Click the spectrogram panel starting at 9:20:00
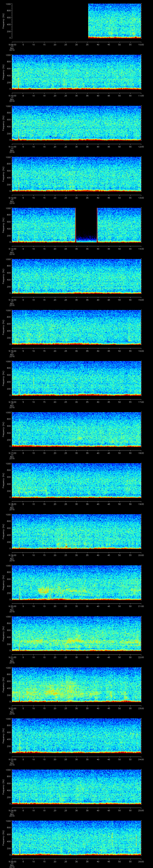This screenshot has height=868, width=153. click(x=77, y=583)
